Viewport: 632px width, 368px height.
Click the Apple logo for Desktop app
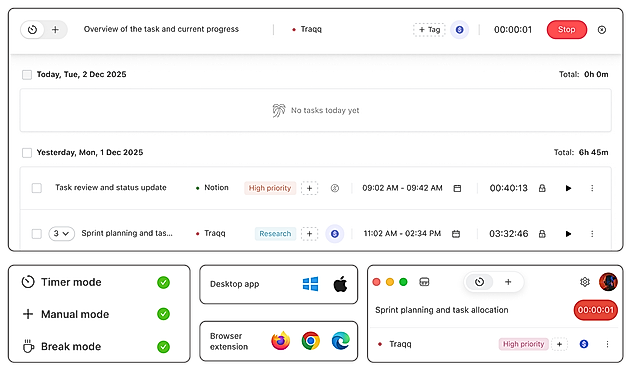[x=340, y=284]
